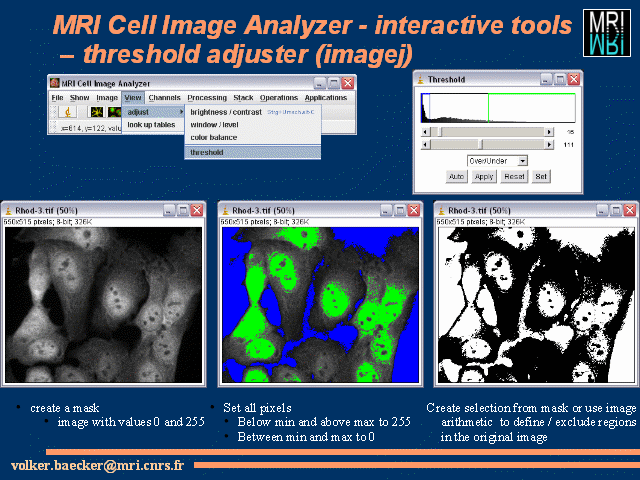This screenshot has height=480, width=640.
Task: Click the right arrow of the lower threshold slider
Action: click(549, 144)
